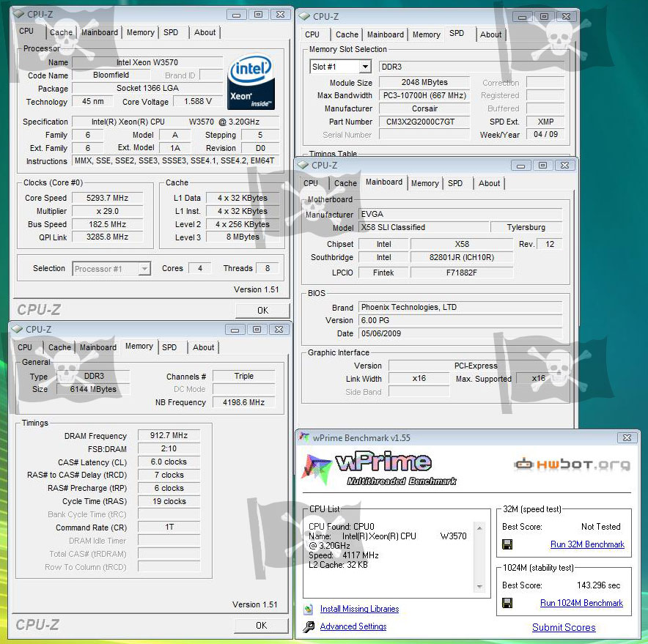This screenshot has height=644, width=648.
Task: Click CPU-Z title icon in CPU window
Action: (18, 14)
